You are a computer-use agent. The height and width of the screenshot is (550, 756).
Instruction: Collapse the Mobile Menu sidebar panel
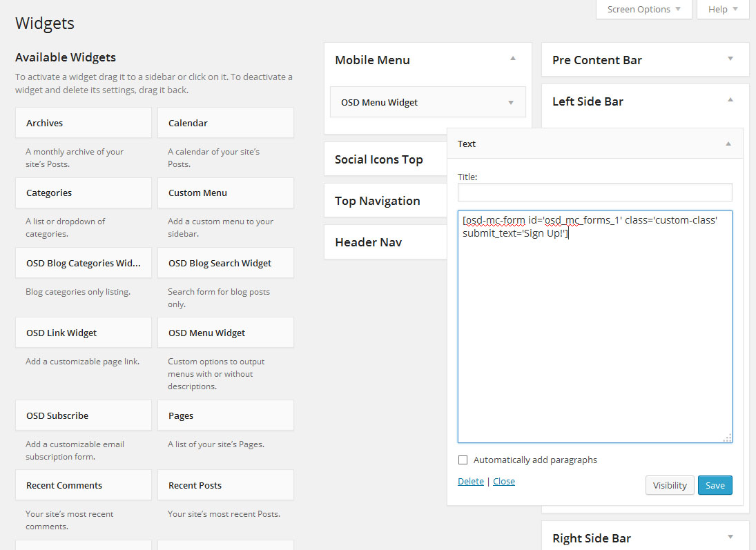(513, 59)
